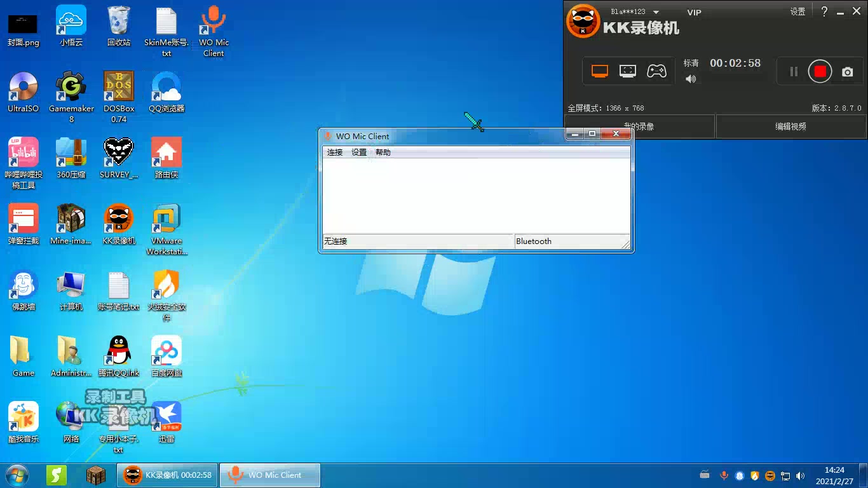The height and width of the screenshot is (488, 868).
Task: Open the system volume tray icon
Action: (801, 475)
